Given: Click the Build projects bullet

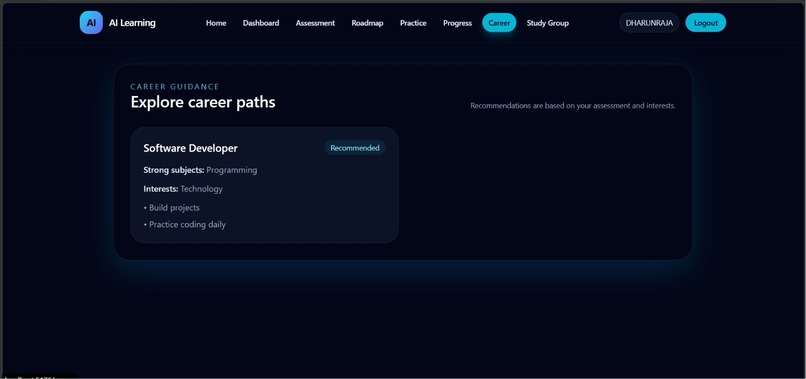Looking at the screenshot, I should 172,208.
